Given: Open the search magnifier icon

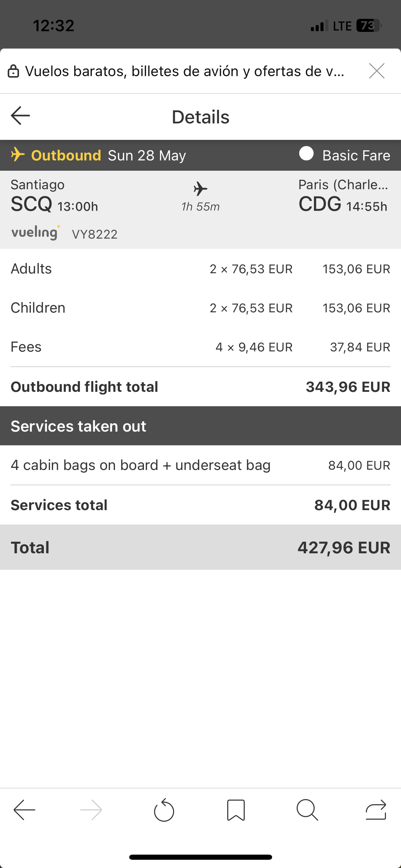Looking at the screenshot, I should click(307, 810).
